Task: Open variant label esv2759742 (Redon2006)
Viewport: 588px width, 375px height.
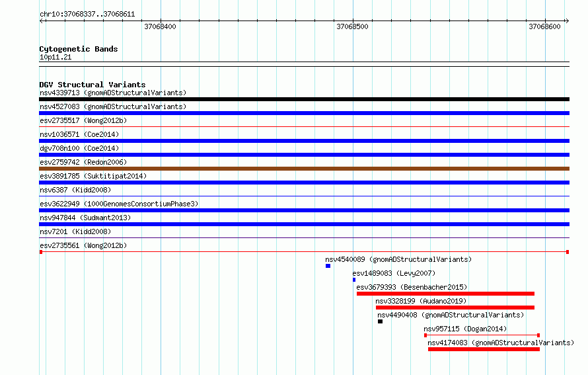Action: pyautogui.click(x=83, y=162)
